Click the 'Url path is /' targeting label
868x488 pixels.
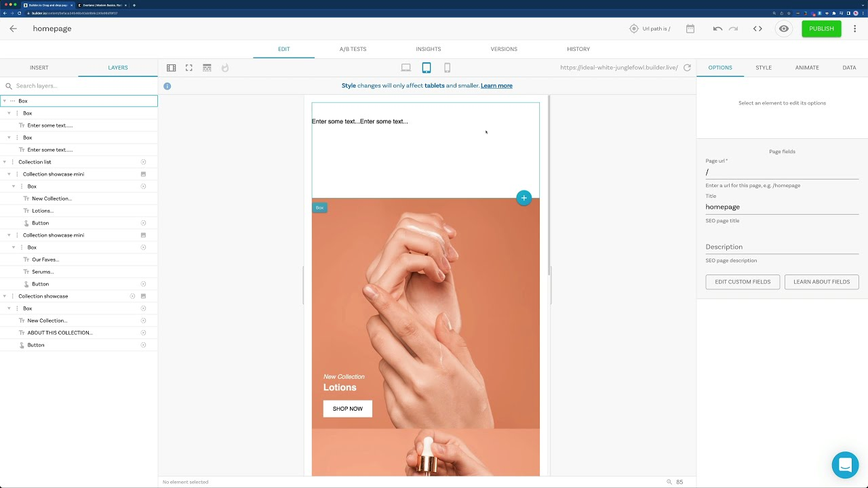tap(656, 28)
